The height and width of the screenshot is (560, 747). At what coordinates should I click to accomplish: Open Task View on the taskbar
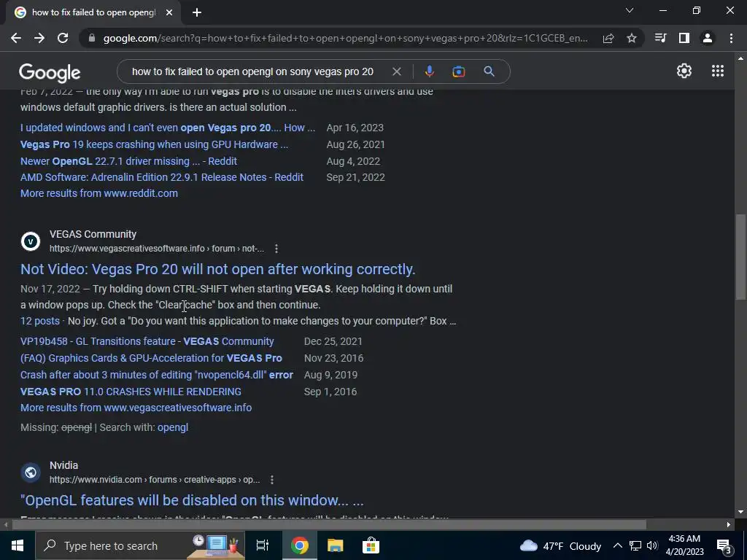click(263, 545)
